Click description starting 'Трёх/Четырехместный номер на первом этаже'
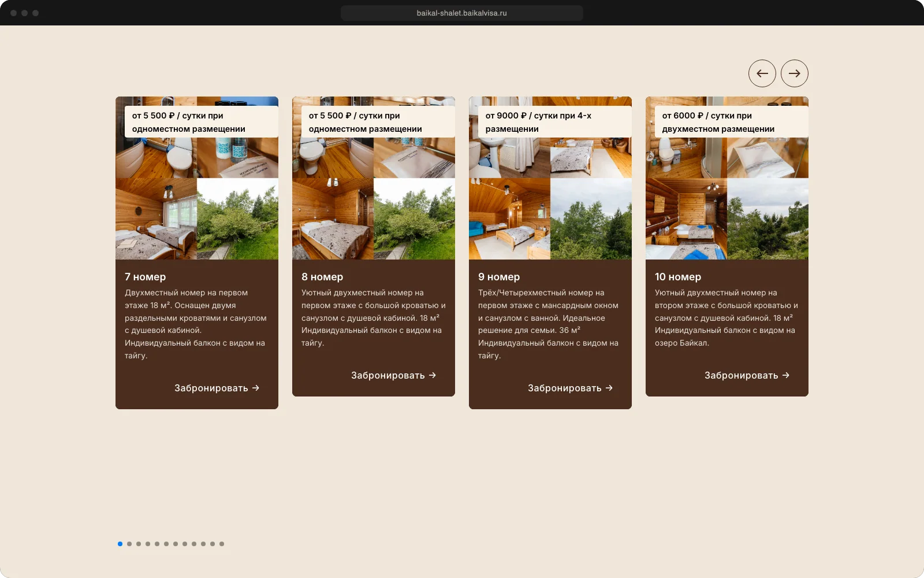The height and width of the screenshot is (578, 924). pos(549,324)
